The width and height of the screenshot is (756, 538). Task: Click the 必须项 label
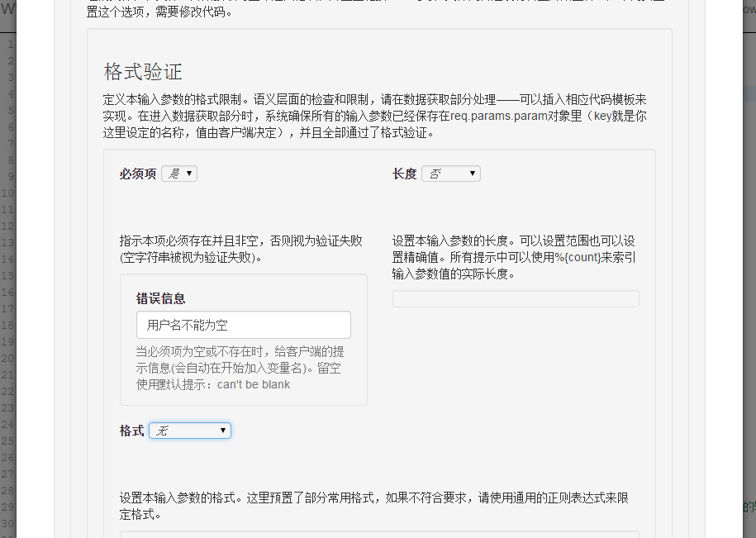pyautogui.click(x=138, y=174)
